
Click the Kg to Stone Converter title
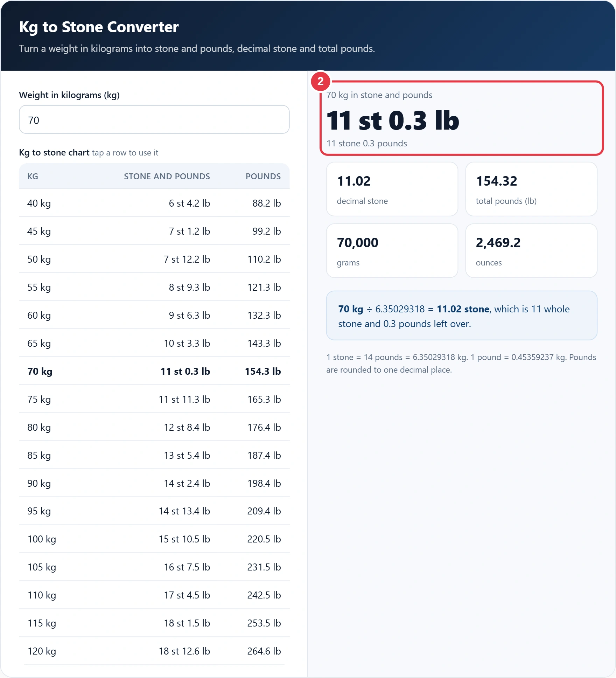coord(99,27)
